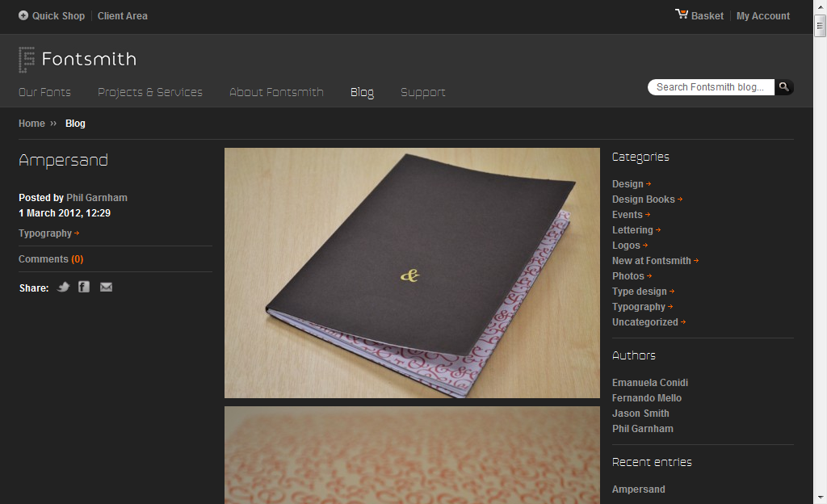Viewport: 827px width, 504px height.
Task: Select the Blog menu item
Action: click(x=363, y=92)
